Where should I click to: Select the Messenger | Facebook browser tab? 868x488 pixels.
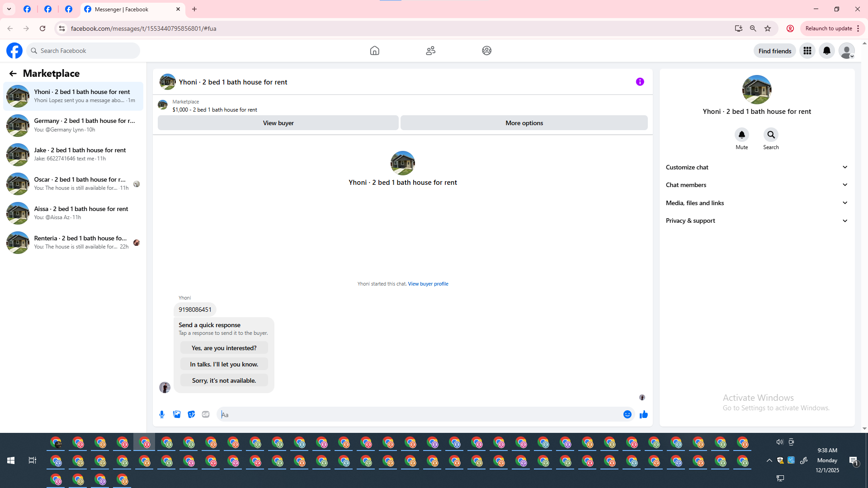click(x=132, y=9)
